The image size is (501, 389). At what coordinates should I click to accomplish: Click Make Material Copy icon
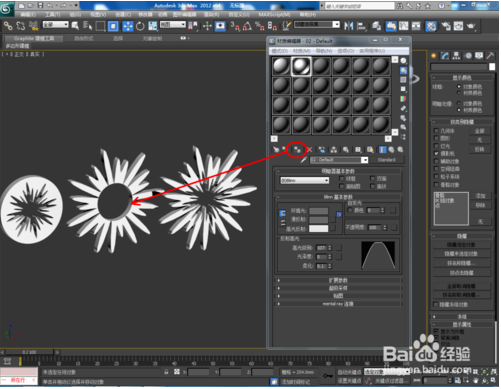(321, 150)
